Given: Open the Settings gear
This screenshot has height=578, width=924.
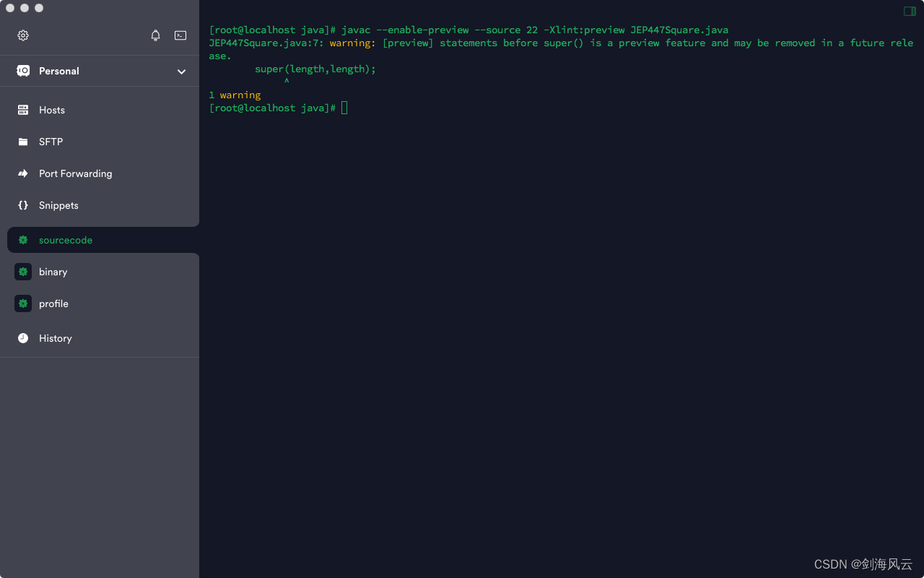Looking at the screenshot, I should pos(22,35).
